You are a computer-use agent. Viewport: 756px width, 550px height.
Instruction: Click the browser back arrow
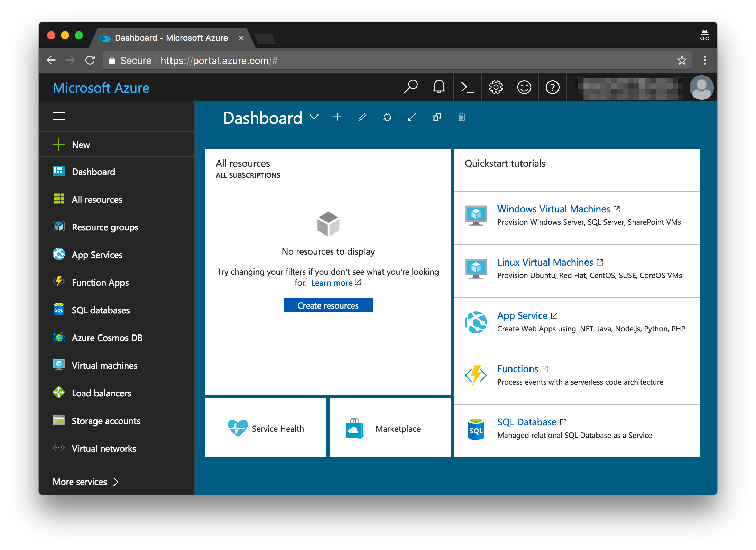pyautogui.click(x=51, y=60)
